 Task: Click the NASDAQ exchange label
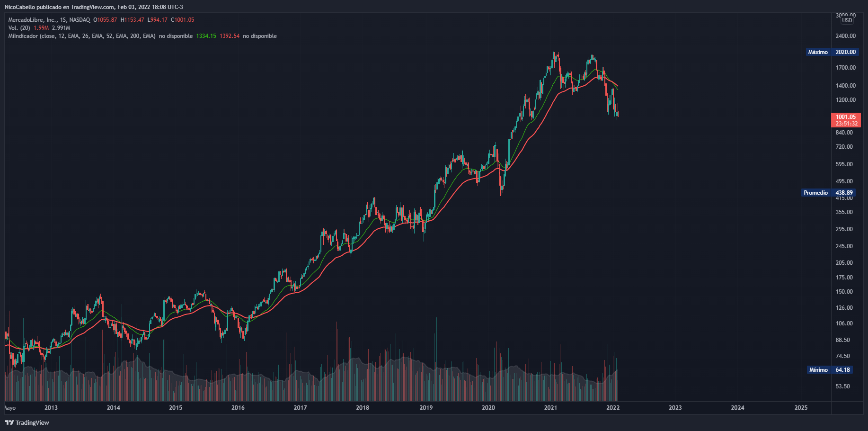[80, 20]
